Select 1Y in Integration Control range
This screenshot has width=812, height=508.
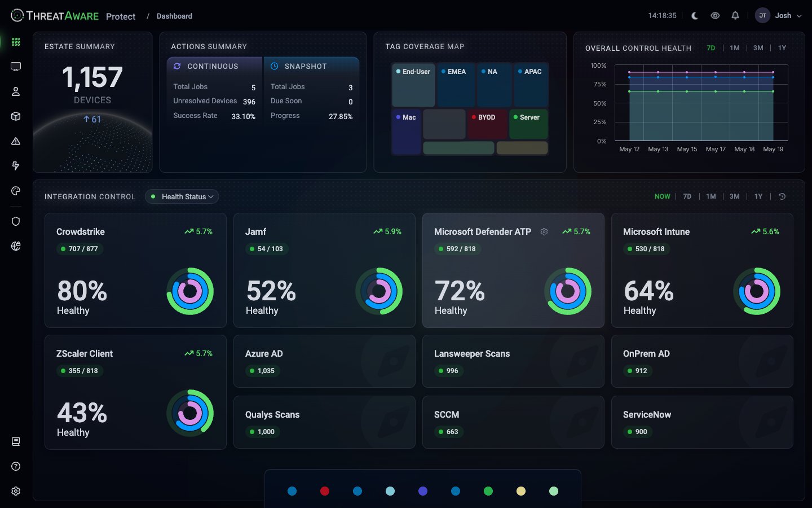(758, 196)
